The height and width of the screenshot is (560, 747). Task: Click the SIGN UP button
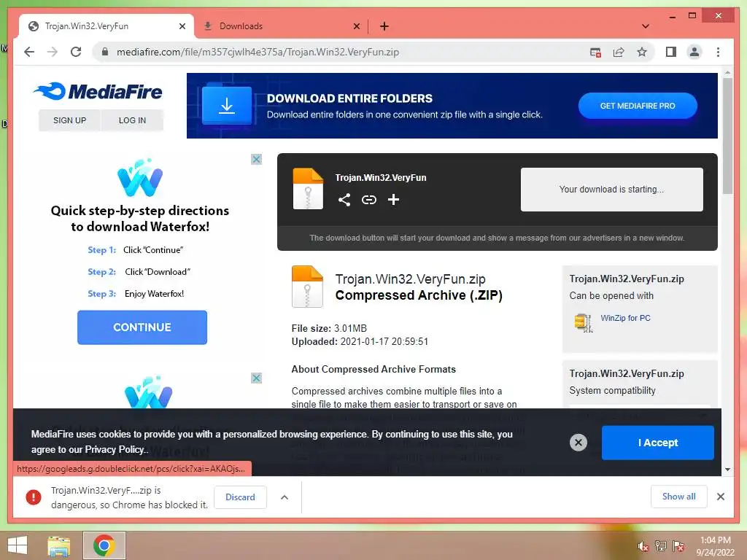[69, 120]
